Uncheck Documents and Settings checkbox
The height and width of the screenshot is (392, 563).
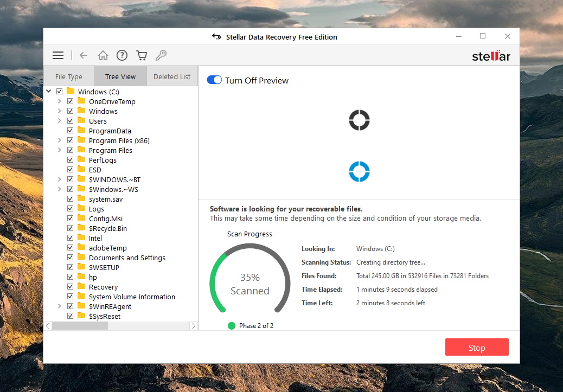point(71,258)
